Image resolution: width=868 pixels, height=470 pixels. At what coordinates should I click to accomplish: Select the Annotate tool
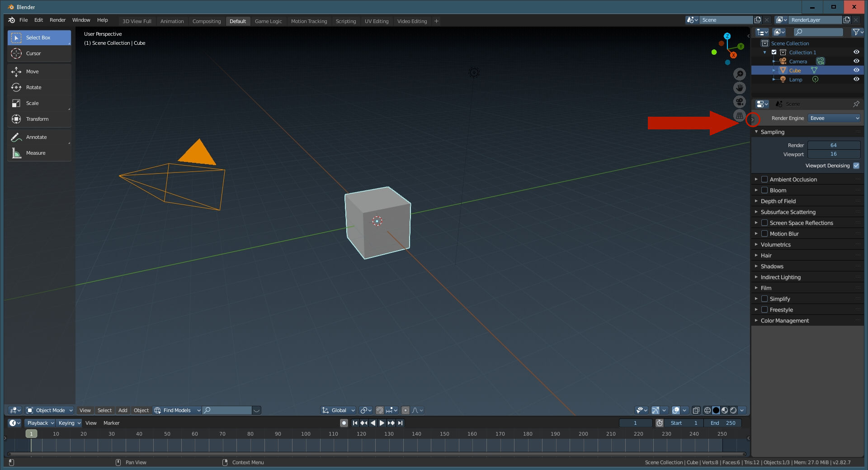39,137
